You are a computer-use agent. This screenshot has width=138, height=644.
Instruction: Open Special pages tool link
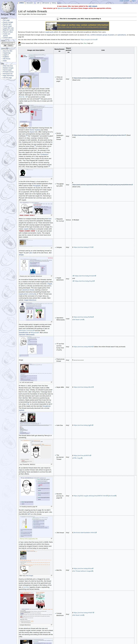[x=7, y=70]
